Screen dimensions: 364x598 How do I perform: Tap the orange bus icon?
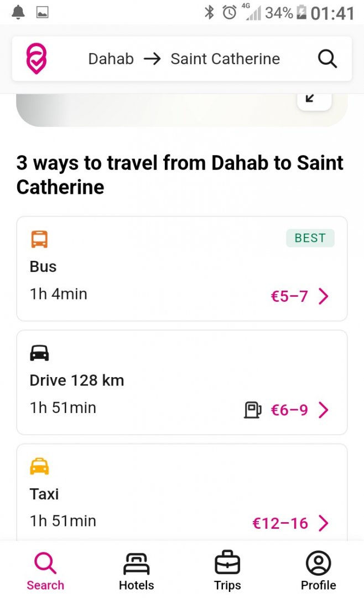[x=39, y=240]
